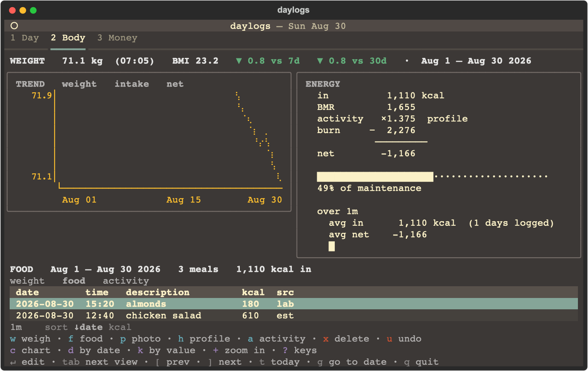Click the g go to date command
This screenshot has width=588, height=371.
[352, 362]
